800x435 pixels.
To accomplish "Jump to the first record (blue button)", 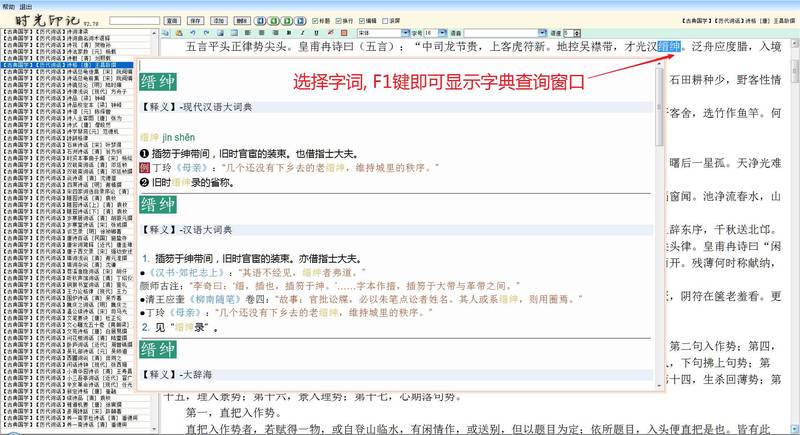I will tap(260, 21).
